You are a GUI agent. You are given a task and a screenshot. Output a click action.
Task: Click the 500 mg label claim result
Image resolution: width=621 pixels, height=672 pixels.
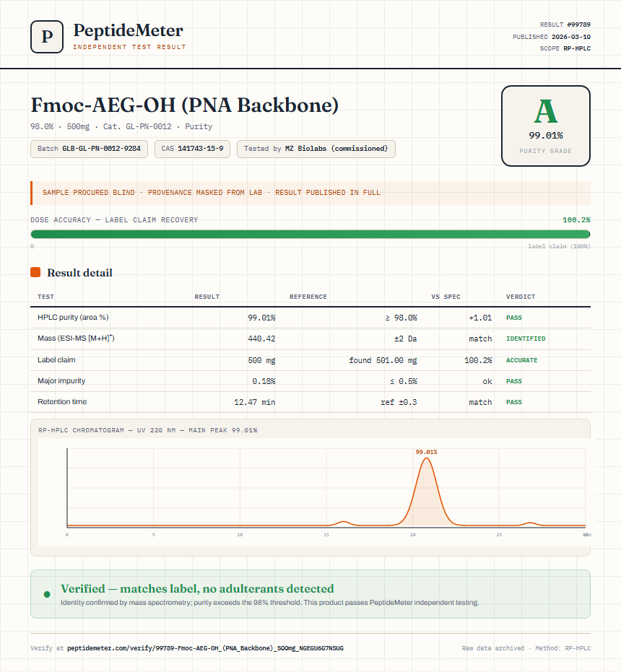pyautogui.click(x=261, y=360)
